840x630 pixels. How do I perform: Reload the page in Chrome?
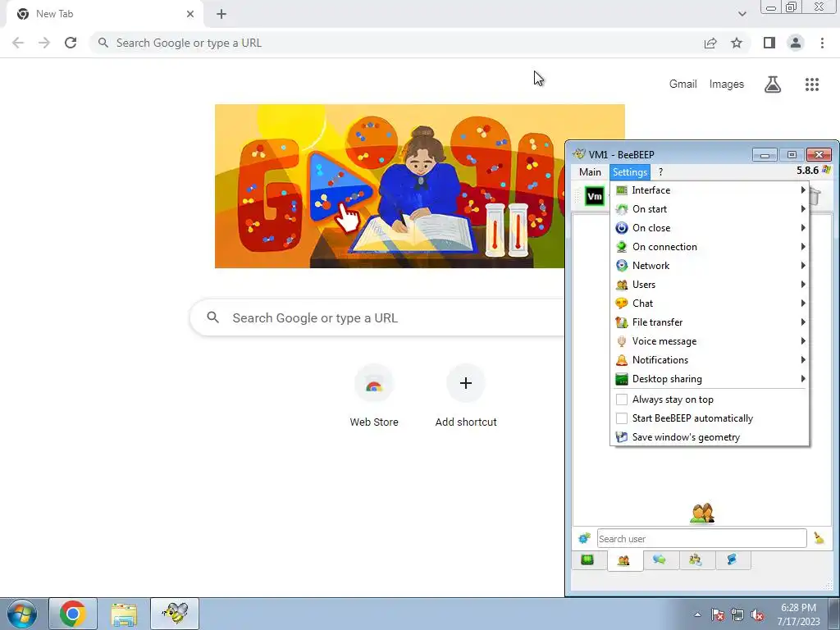pos(71,43)
